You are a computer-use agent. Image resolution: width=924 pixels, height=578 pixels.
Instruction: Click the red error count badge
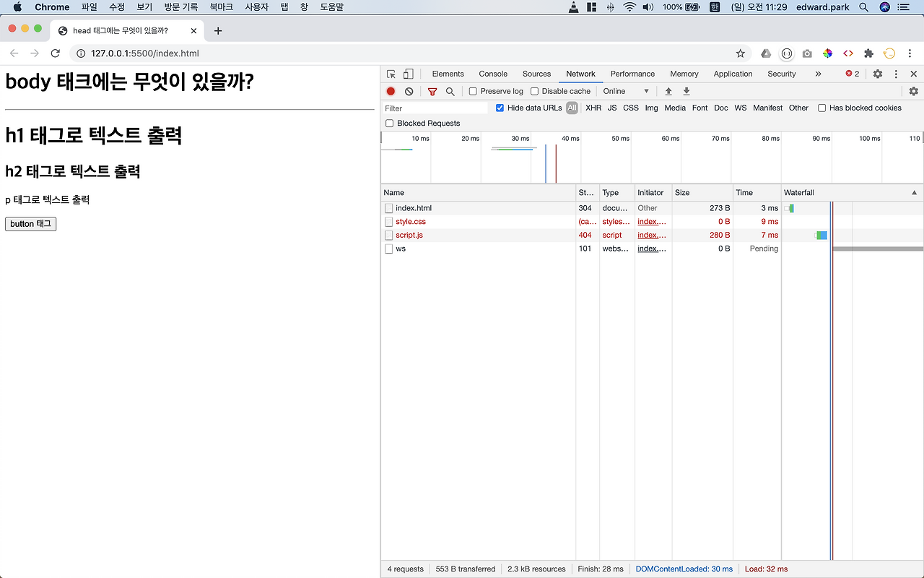click(853, 74)
